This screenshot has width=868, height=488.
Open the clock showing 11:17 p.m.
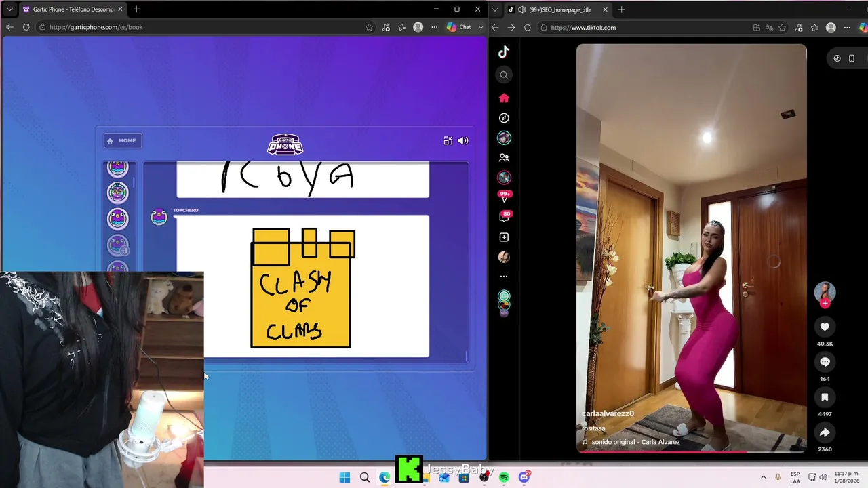[848, 477]
